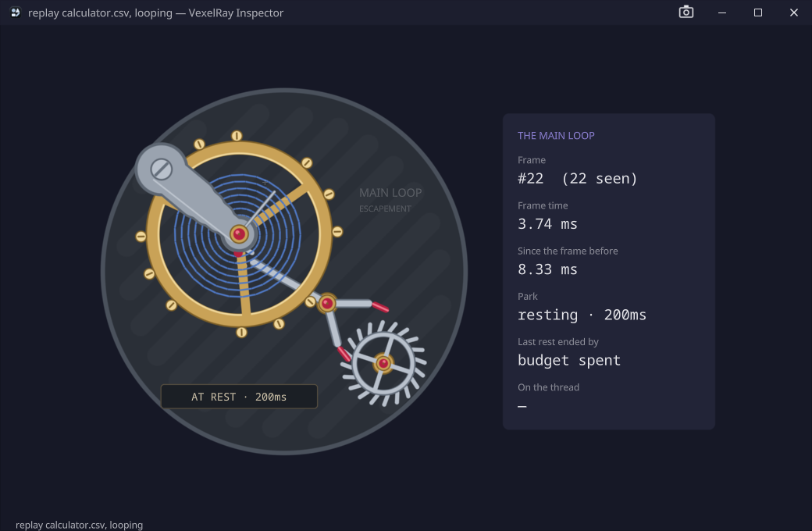Click the "ESCAPEMENT" caption on the dial
Screen dimensions: 812x531
(x=385, y=208)
